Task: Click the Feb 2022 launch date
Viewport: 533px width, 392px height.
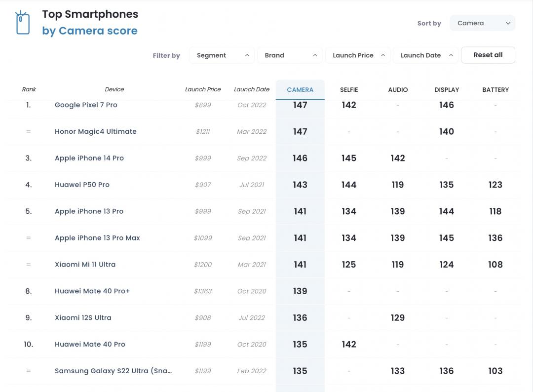Action: 252,371
